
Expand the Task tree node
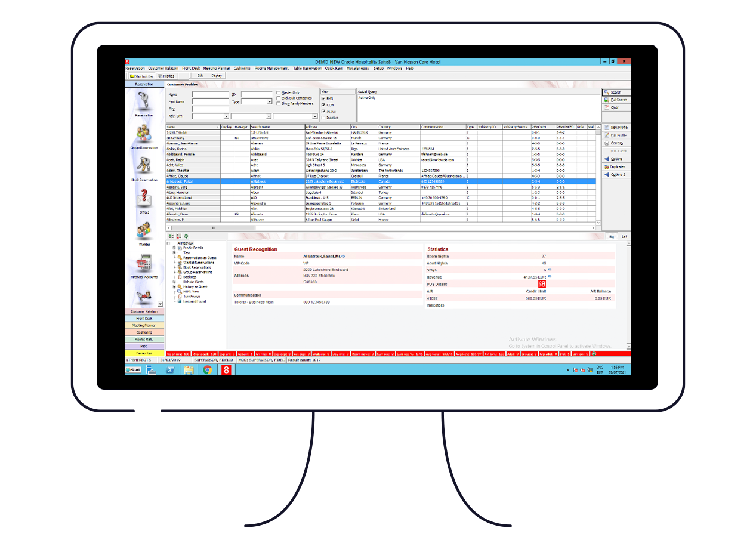[174, 252]
